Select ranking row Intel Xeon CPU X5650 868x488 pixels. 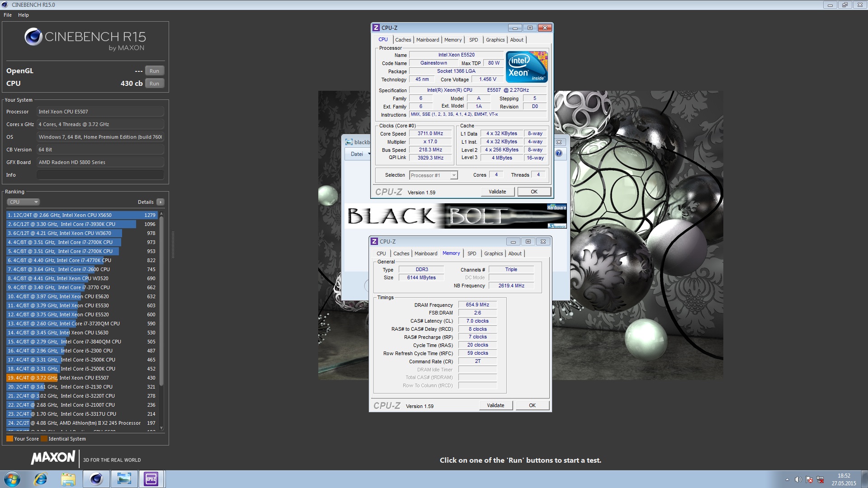coord(81,215)
